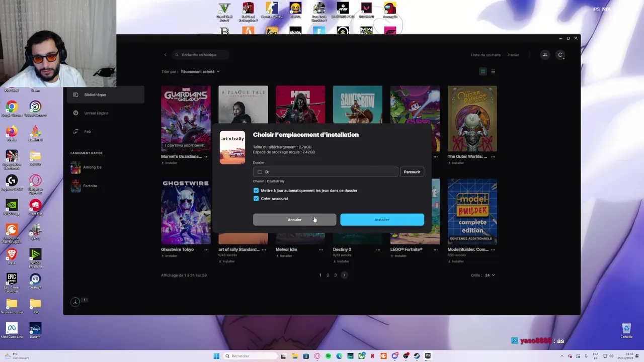This screenshot has width=644, height=362.
Task: Expand the Récemment acheté sort dropdown
Action: tap(200, 71)
